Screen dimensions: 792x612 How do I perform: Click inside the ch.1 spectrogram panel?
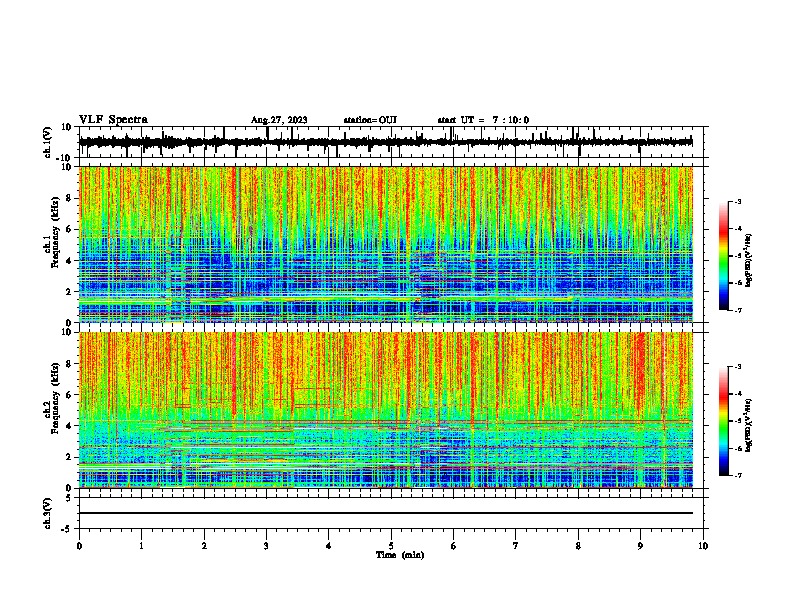[x=385, y=244]
